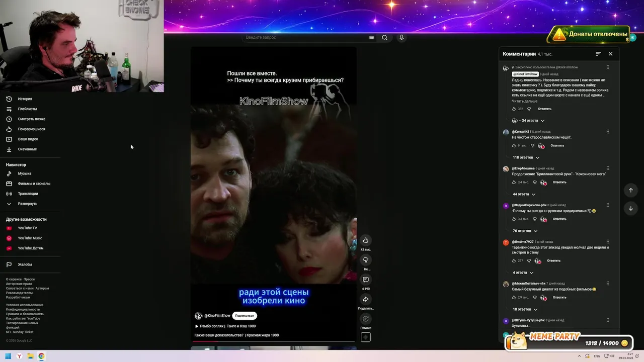
Task: Like @МихалПотапыч's comment with 2,9 тыс.
Action: point(514,297)
